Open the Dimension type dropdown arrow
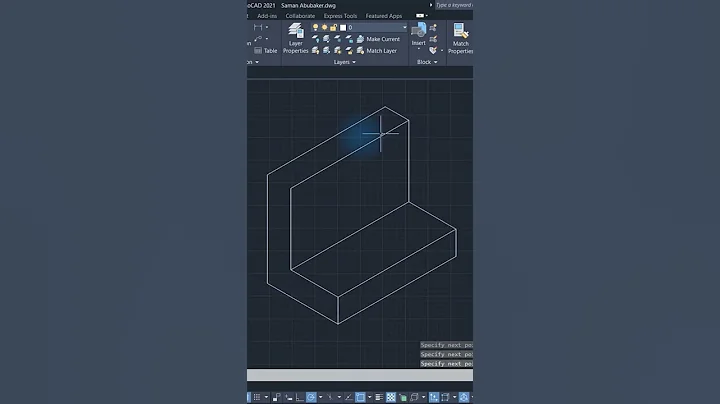 click(x=267, y=27)
